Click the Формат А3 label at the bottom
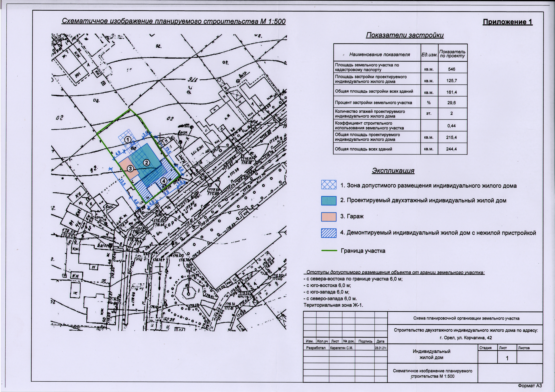Screen dimensions: 555x392 pos(530,386)
